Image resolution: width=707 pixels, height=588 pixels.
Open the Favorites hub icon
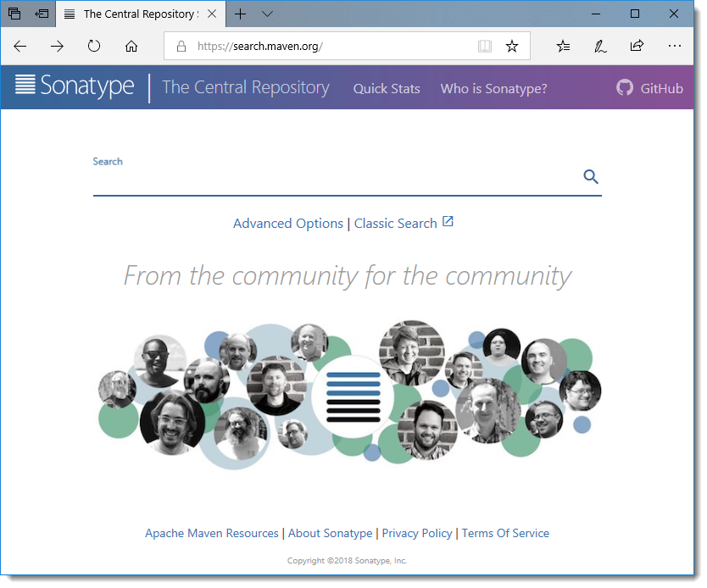point(563,46)
